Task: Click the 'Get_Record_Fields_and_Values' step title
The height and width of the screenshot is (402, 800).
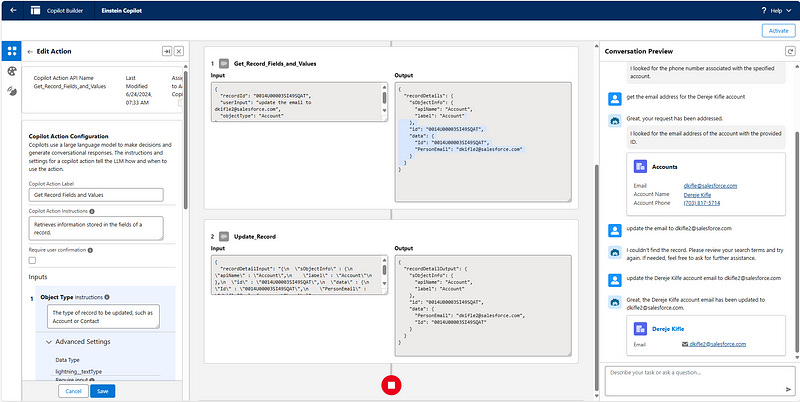Action: coord(275,64)
